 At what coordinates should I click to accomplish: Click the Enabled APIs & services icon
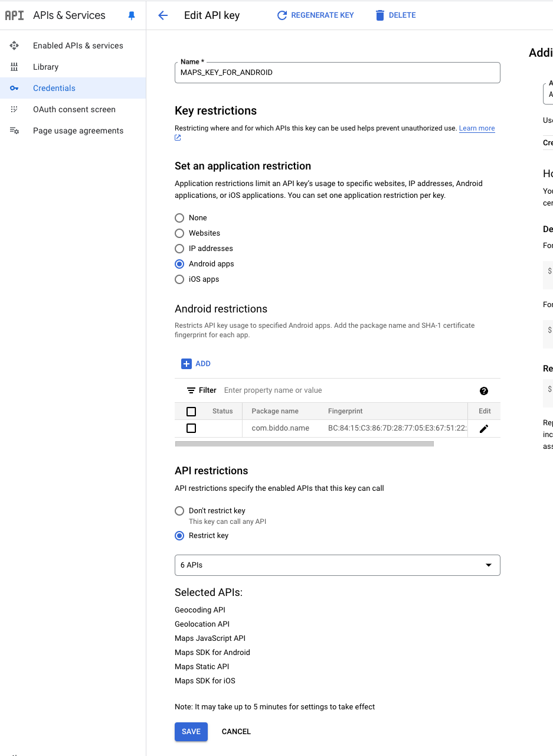[14, 45]
